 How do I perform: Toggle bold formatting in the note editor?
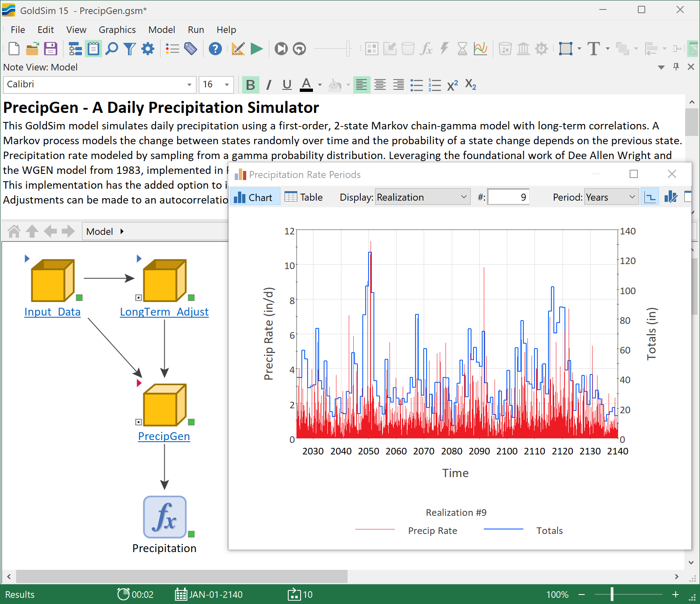pyautogui.click(x=250, y=85)
